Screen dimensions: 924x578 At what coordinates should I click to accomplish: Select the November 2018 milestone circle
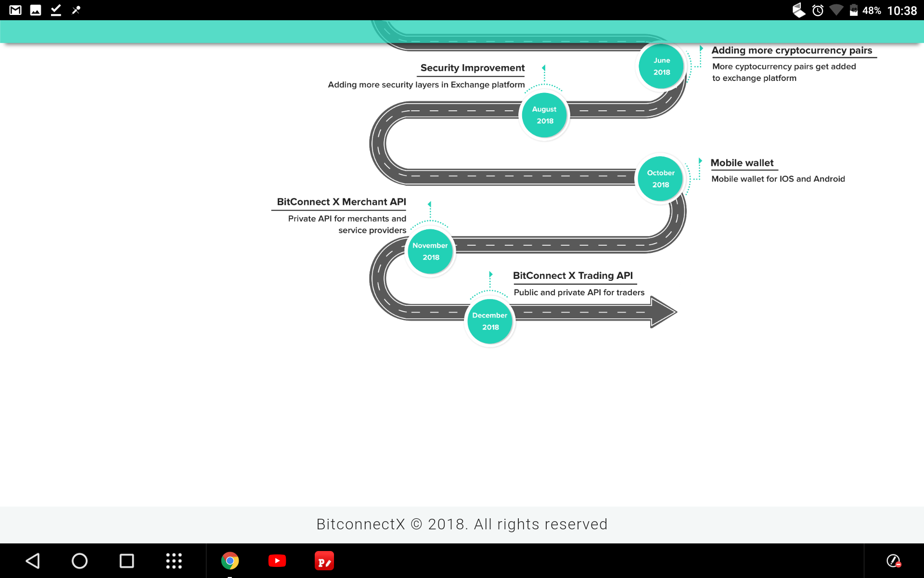pos(430,251)
